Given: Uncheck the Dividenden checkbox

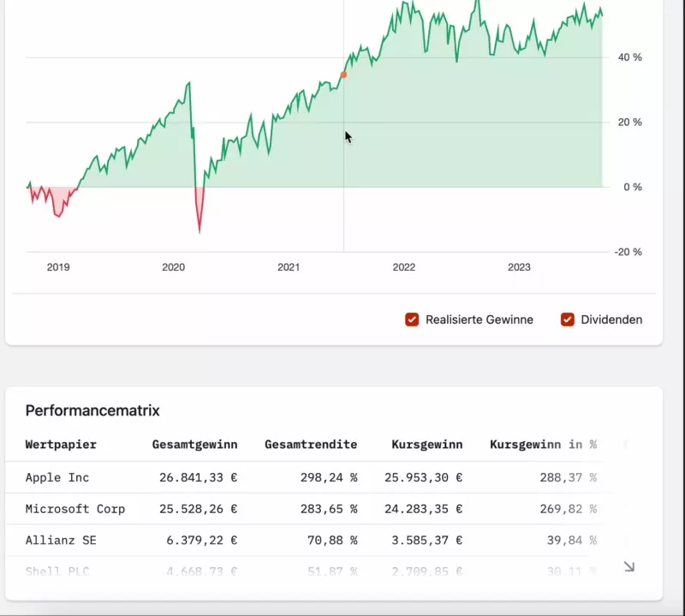Looking at the screenshot, I should pos(567,320).
